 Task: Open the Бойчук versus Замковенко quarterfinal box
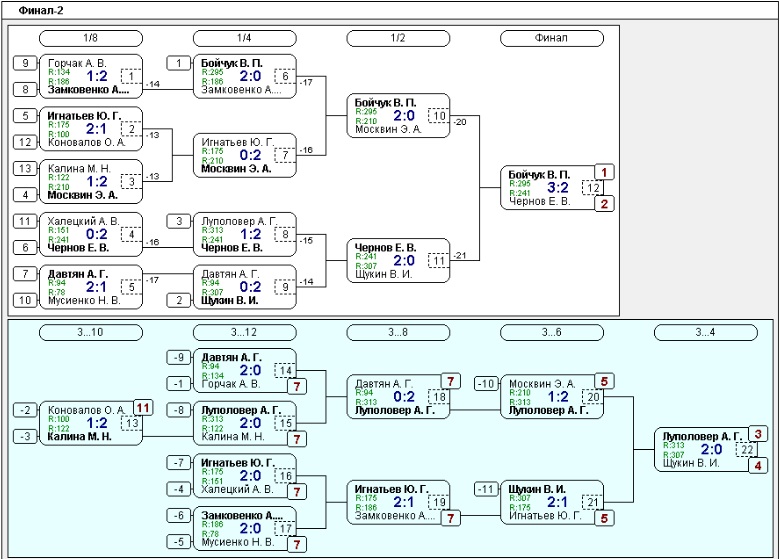tap(244, 77)
